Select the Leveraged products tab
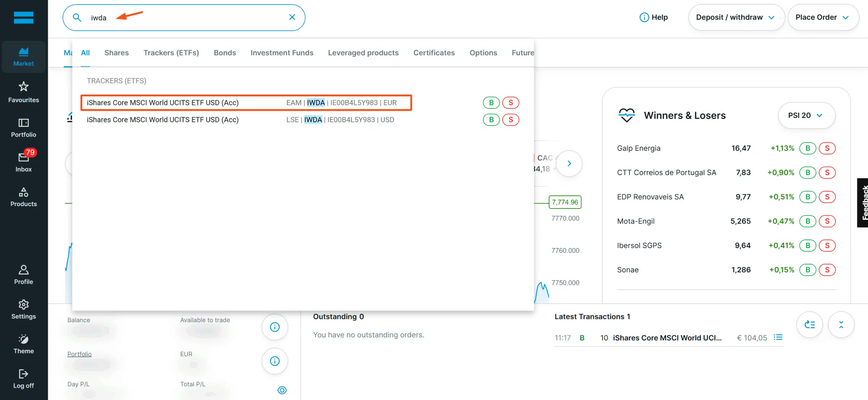 coord(363,53)
